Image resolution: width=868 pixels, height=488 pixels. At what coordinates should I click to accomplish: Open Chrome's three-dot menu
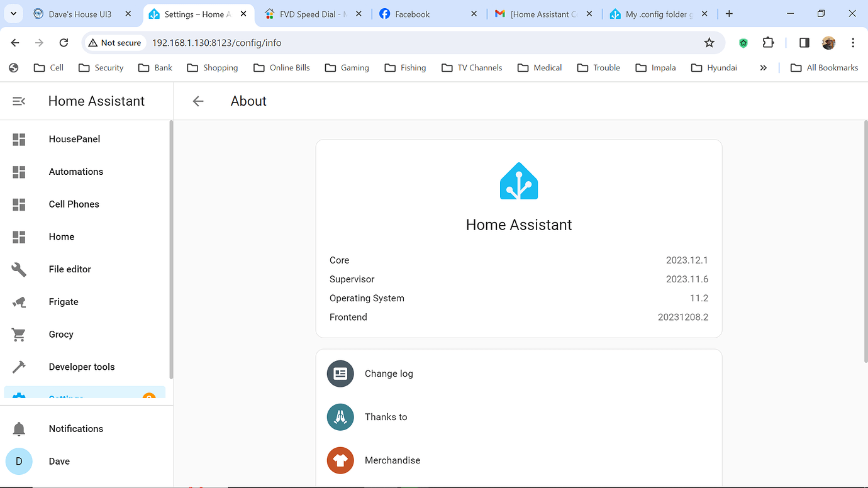pyautogui.click(x=853, y=43)
